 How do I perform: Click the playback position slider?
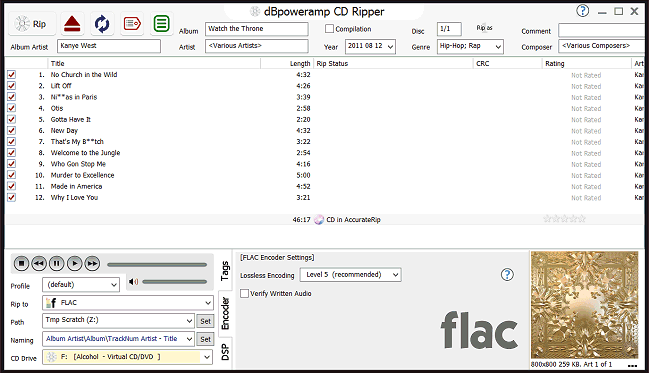click(157, 265)
